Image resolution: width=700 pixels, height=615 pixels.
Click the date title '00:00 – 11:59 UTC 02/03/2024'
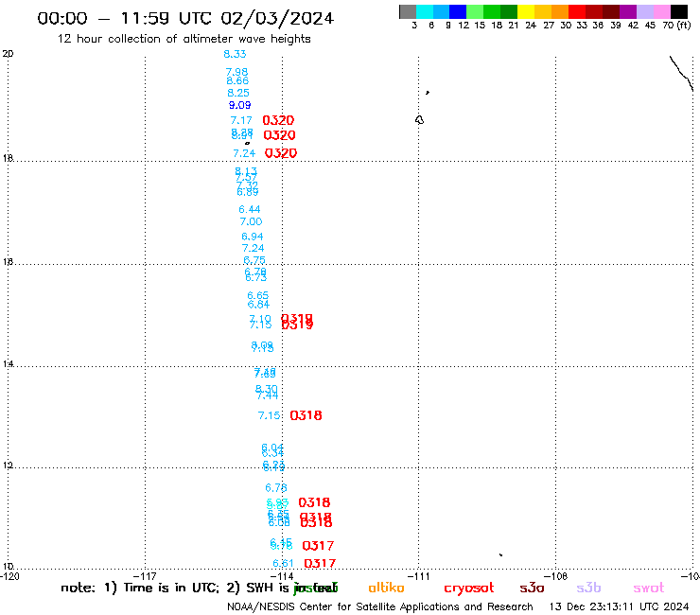185,18
